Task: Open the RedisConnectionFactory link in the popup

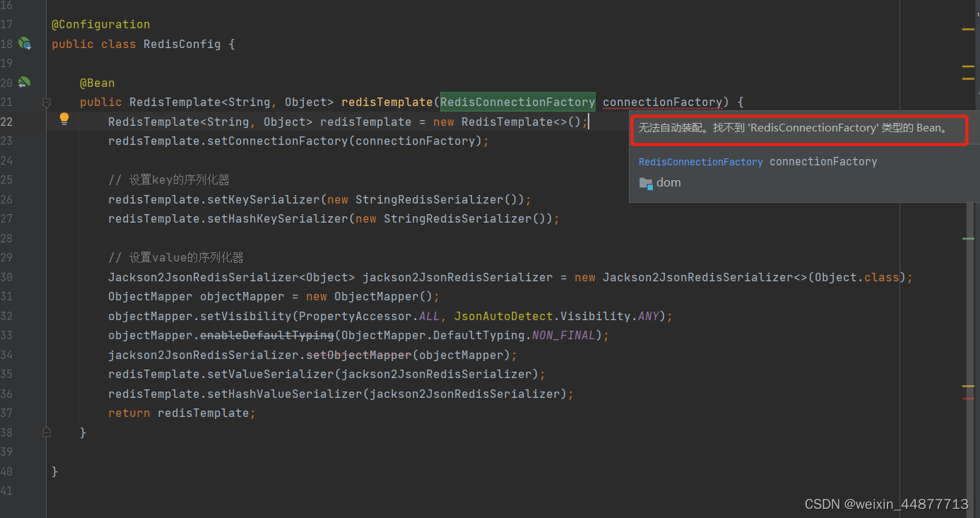Action: click(700, 162)
